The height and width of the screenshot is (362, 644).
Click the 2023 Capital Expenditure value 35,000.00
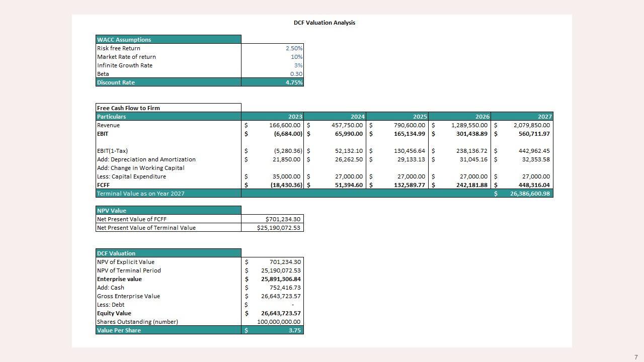click(284, 176)
